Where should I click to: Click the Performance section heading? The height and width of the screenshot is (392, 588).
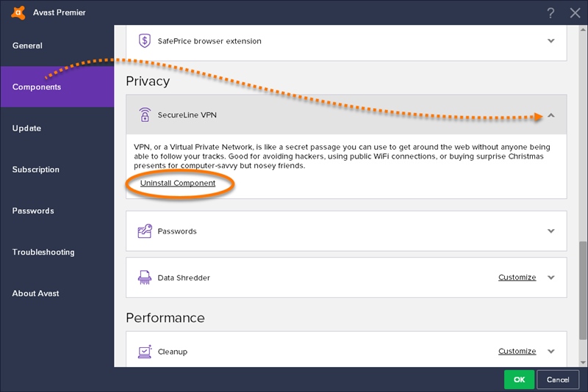tap(165, 318)
